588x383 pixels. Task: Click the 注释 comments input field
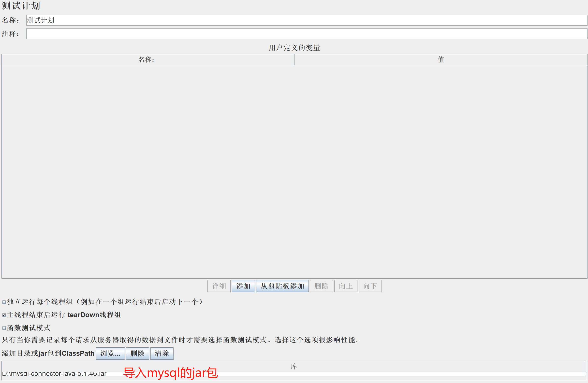click(x=306, y=34)
